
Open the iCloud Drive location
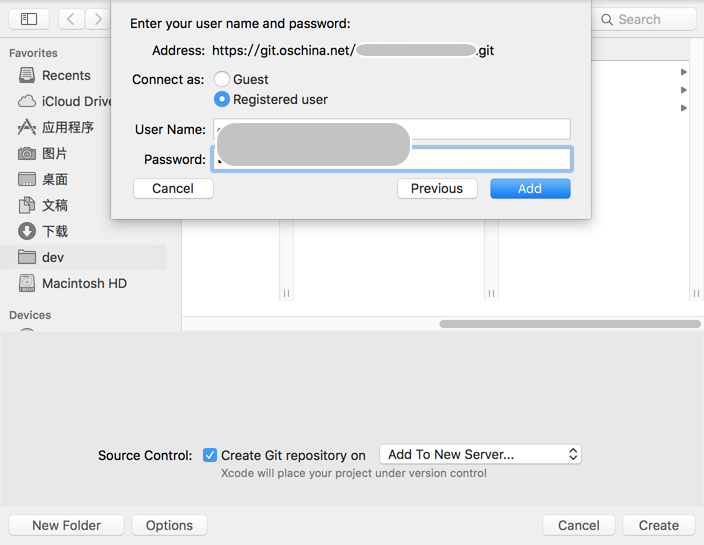(x=75, y=101)
